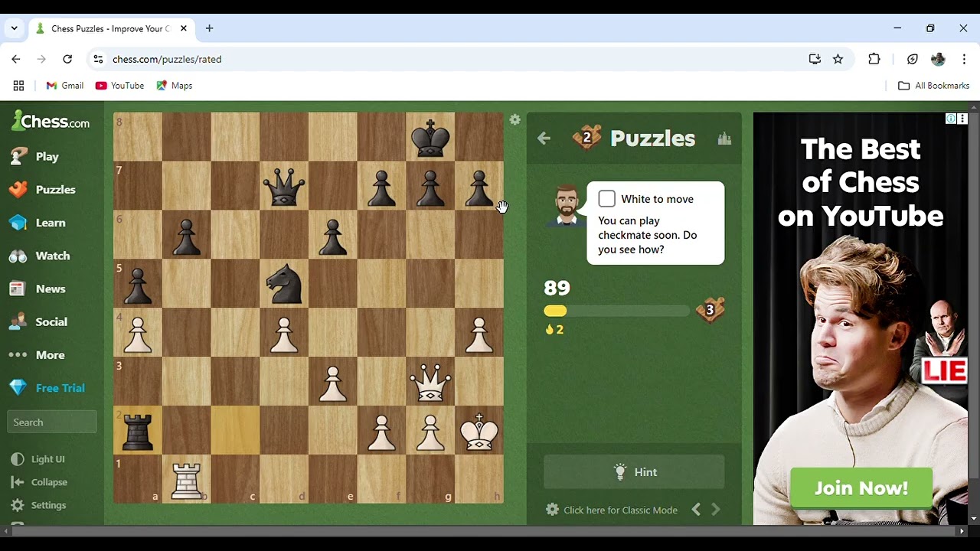View site information icon in address bar

(x=97, y=59)
